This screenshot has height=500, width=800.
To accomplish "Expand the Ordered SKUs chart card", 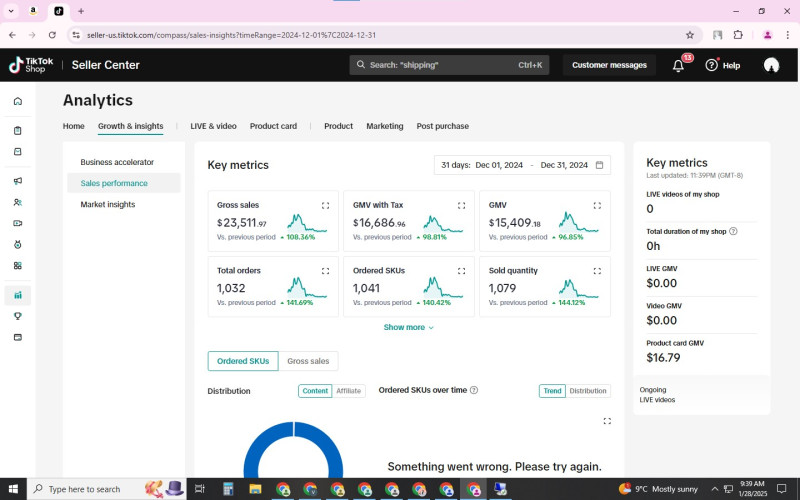I will coord(461,271).
